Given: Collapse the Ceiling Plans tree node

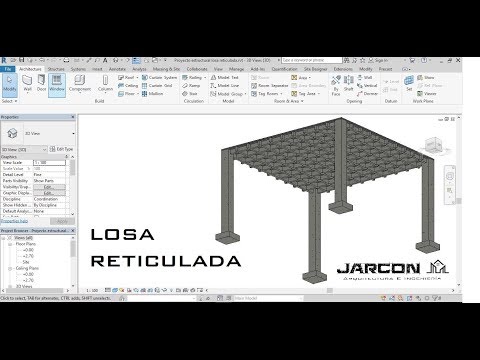Looking at the screenshot, I should coord(10,269).
